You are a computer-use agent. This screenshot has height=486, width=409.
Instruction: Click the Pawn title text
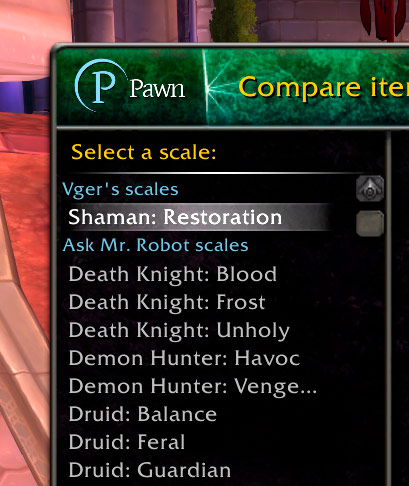point(157,89)
